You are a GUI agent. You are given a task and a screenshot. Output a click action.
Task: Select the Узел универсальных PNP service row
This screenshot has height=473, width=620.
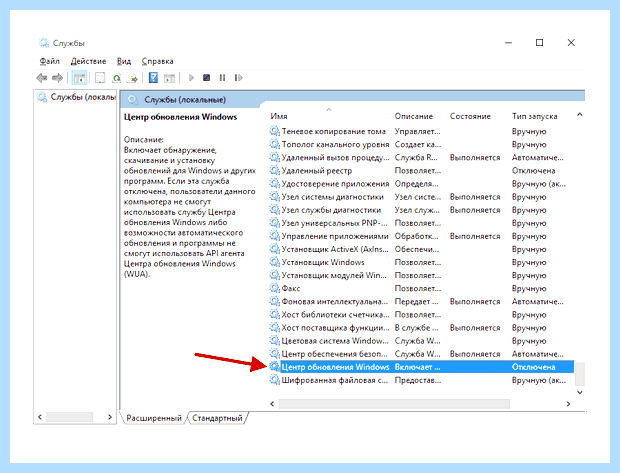pos(422,223)
